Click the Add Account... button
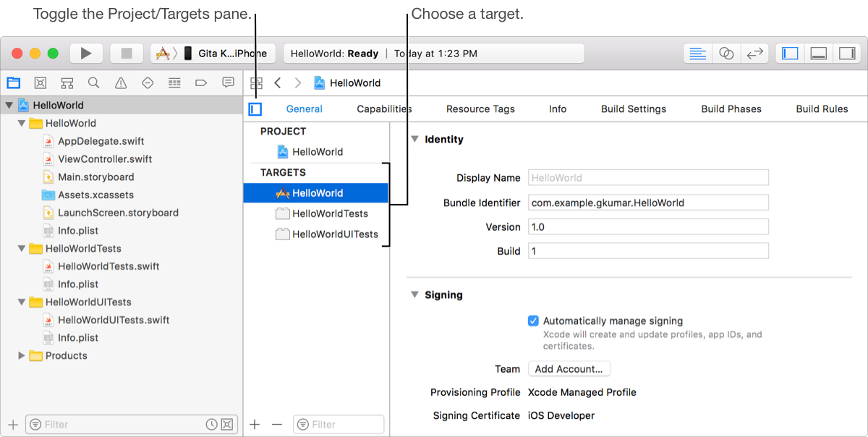868x437 pixels. tap(569, 369)
